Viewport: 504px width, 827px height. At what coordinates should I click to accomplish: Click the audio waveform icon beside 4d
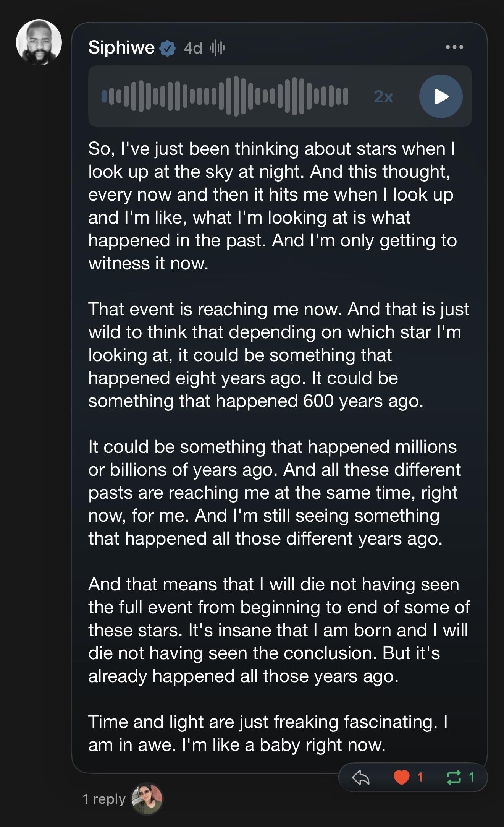217,48
